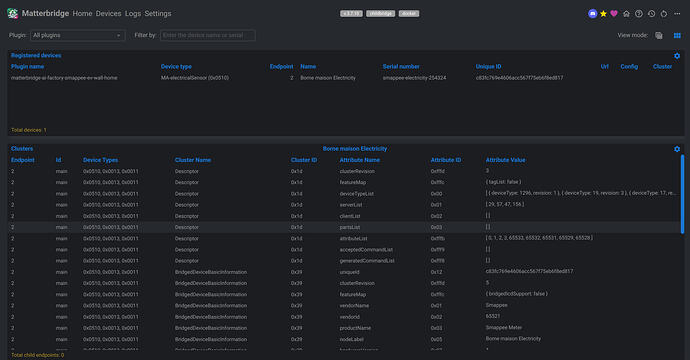This screenshot has height=360, width=690.
Task: Switch to table view mode icon
Action: pyautogui.click(x=659, y=35)
